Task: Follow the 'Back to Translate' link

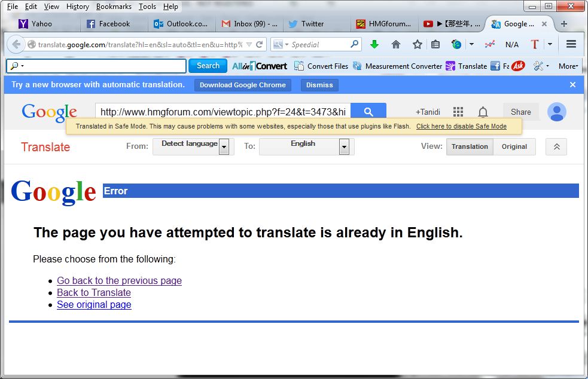Action: point(94,292)
